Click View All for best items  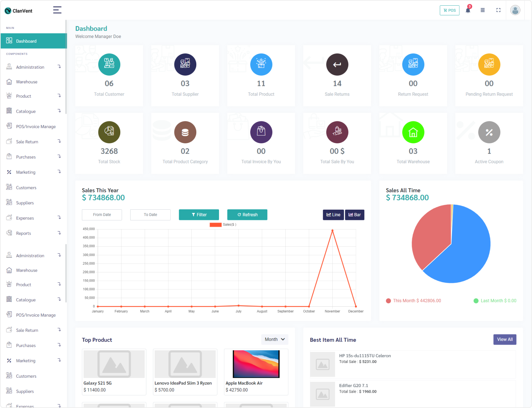(505, 339)
